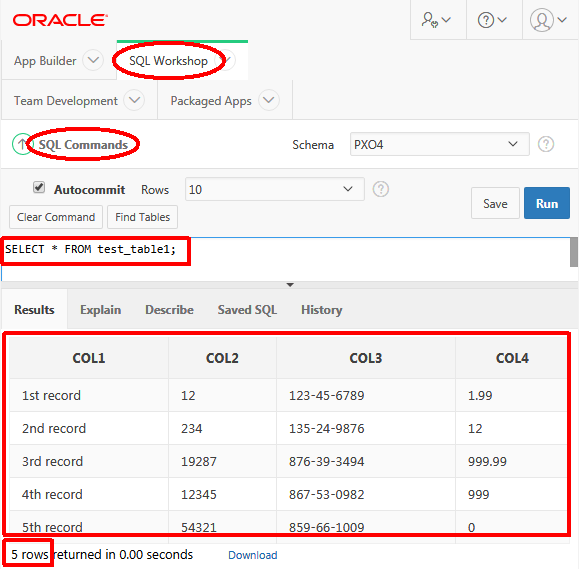Switch to the Saved SQL tab
This screenshot has width=579, height=569.
(247, 309)
